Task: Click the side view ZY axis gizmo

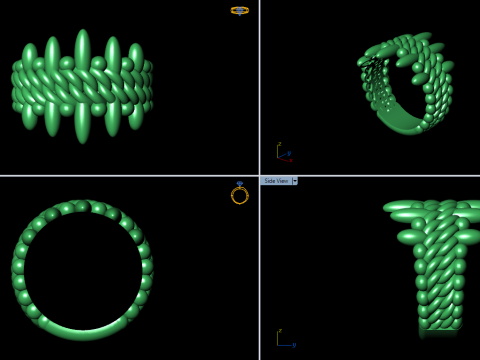Action: 286,338
